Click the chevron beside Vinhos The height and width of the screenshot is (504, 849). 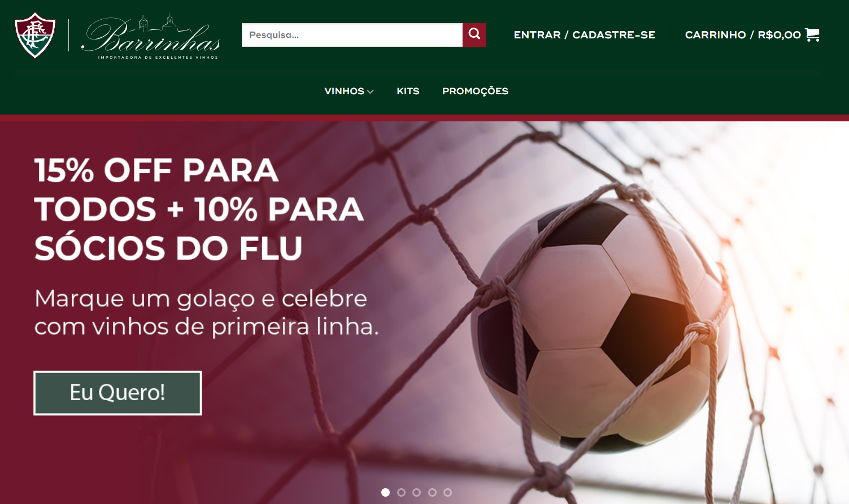point(370,91)
